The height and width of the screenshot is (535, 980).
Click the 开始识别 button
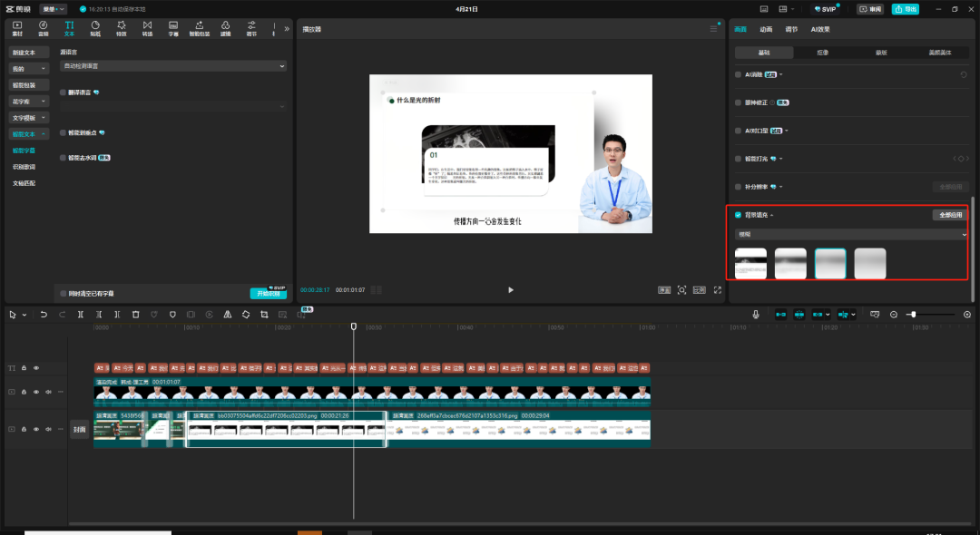[268, 294]
